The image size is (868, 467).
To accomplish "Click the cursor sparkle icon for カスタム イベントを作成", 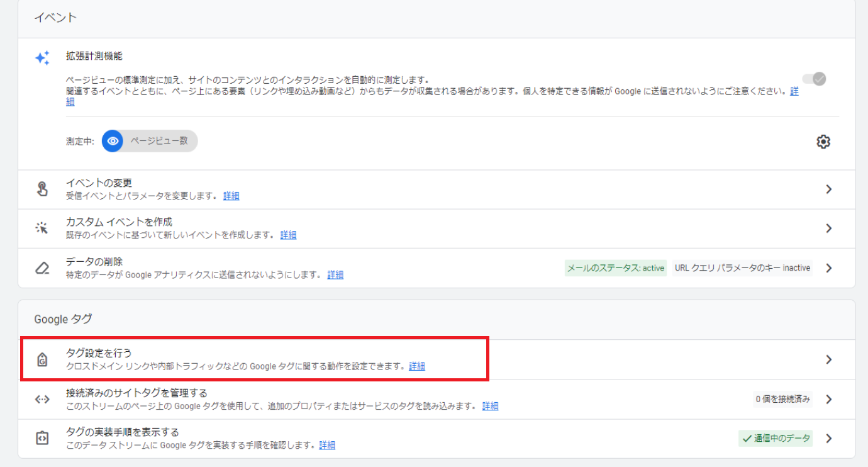I will coord(42,228).
